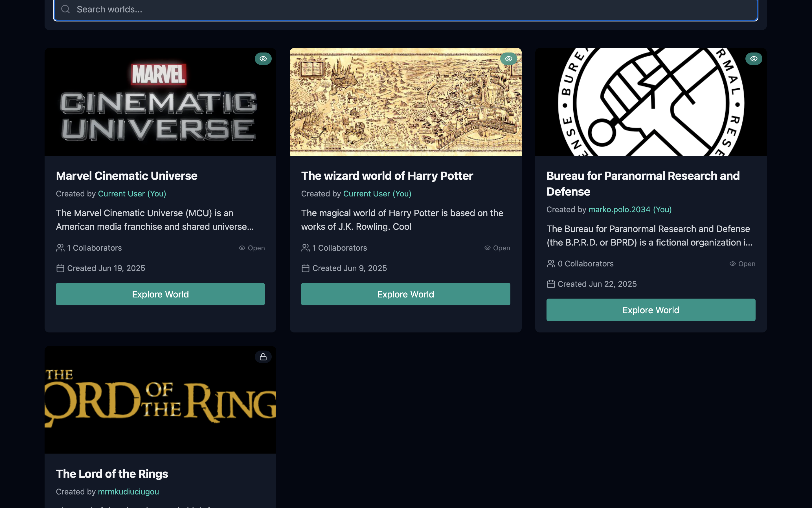Open creator link marko.polo.2034
This screenshot has height=508, width=812.
[x=619, y=209]
